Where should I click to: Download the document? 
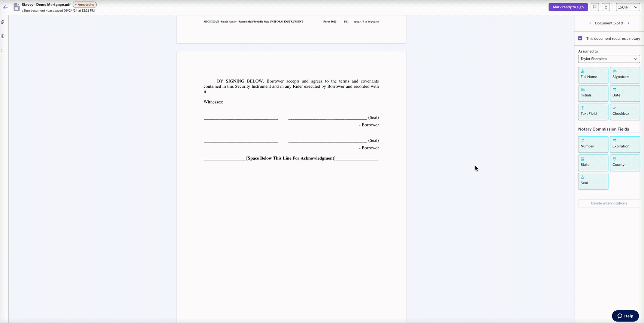click(x=606, y=7)
